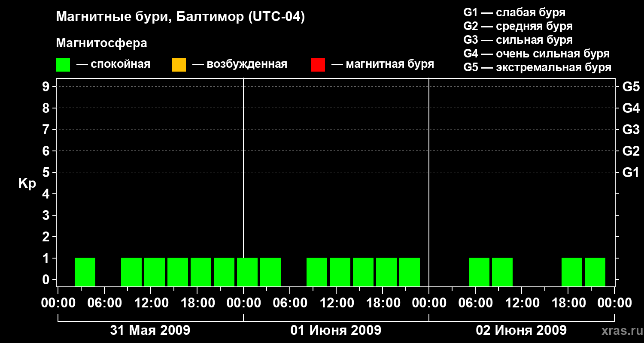Click the y-axis value "3"
Screen dimensions: 644x343
click(47, 215)
